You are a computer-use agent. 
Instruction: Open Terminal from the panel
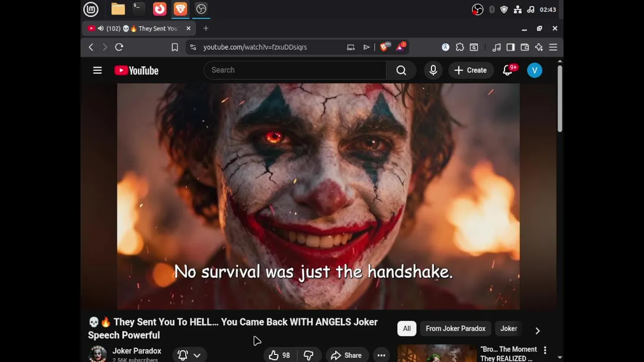(x=139, y=9)
